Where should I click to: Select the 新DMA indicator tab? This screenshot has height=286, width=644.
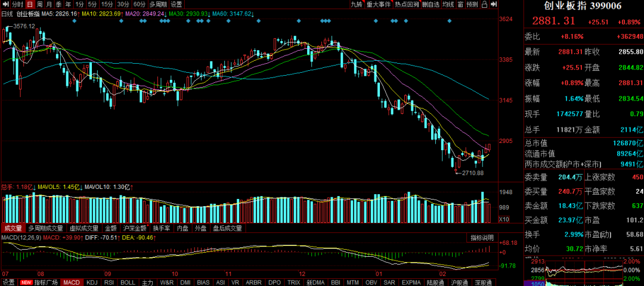pos(315,282)
